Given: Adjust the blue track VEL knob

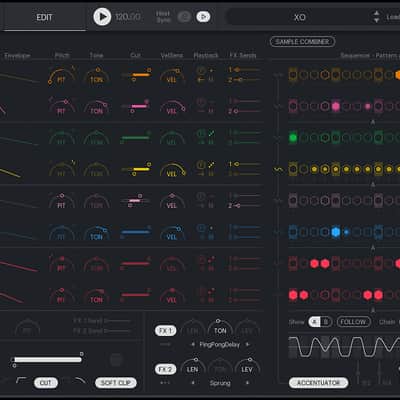Looking at the screenshot, I should point(172,233).
